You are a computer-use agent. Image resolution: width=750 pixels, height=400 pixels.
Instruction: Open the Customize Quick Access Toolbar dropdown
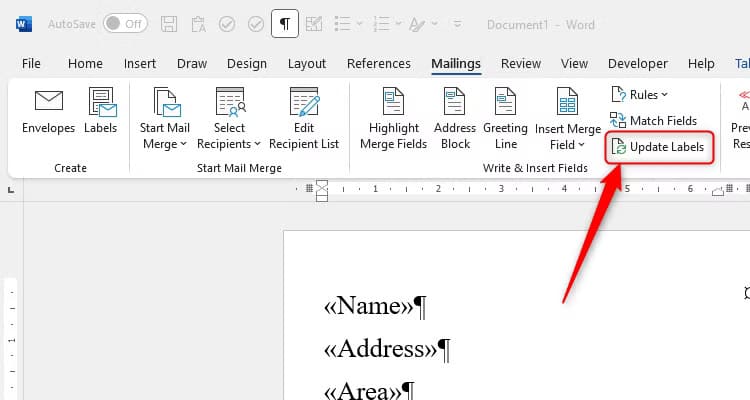point(458,23)
